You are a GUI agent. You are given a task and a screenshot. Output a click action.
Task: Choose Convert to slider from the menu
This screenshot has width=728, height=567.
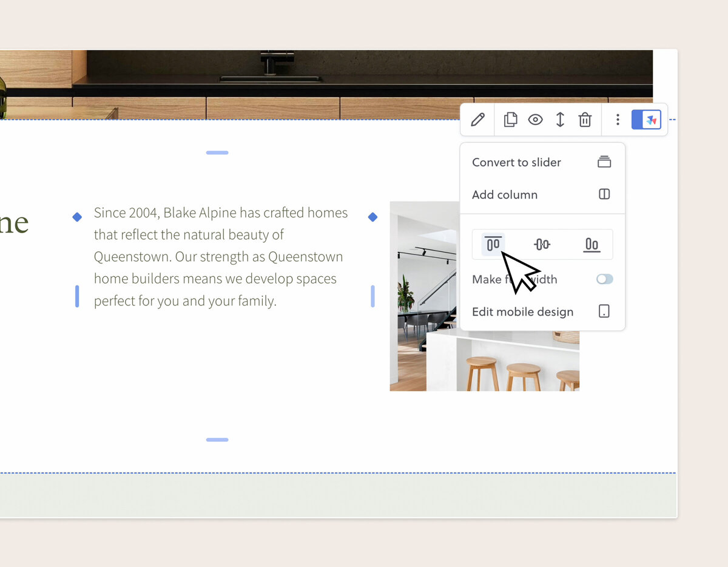(516, 162)
